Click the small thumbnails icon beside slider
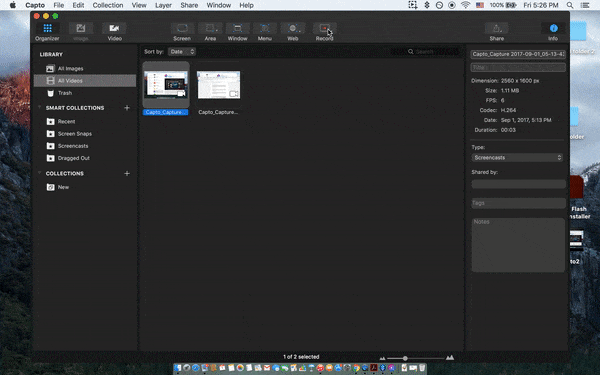Image resolution: width=600 pixels, height=375 pixels. click(x=382, y=359)
